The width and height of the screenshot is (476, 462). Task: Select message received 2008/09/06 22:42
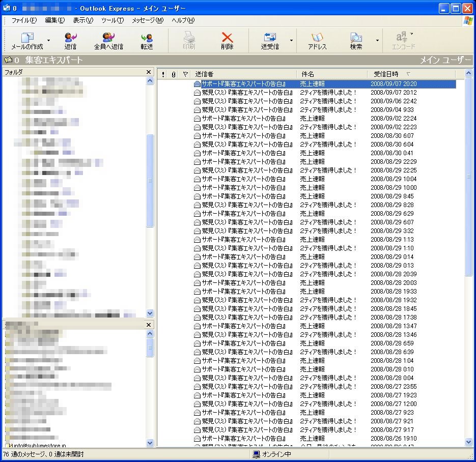click(324, 101)
